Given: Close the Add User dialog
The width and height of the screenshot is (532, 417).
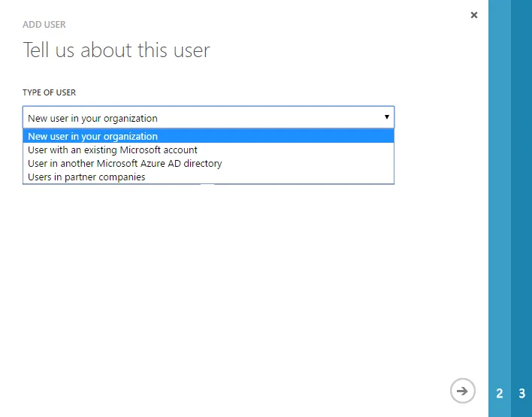Looking at the screenshot, I should click(x=473, y=15).
